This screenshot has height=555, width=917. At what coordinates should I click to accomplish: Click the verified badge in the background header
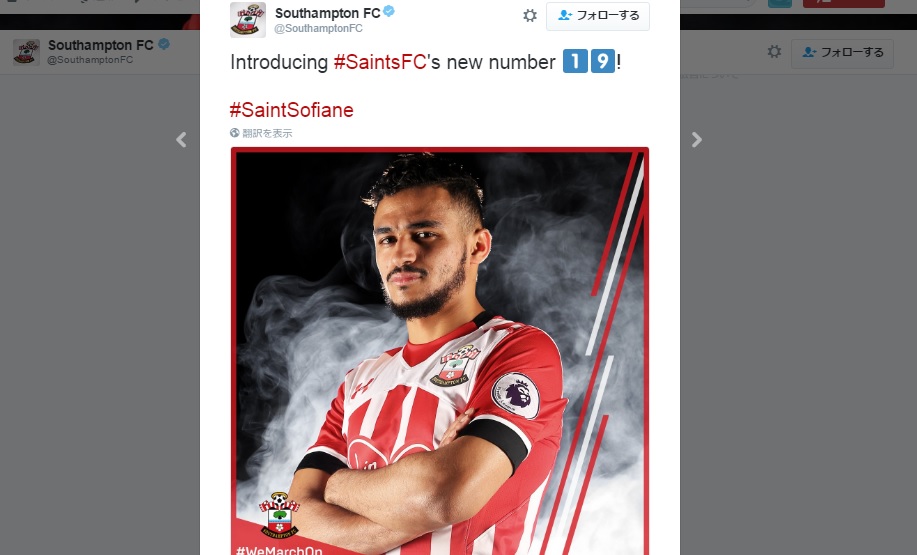coord(164,44)
